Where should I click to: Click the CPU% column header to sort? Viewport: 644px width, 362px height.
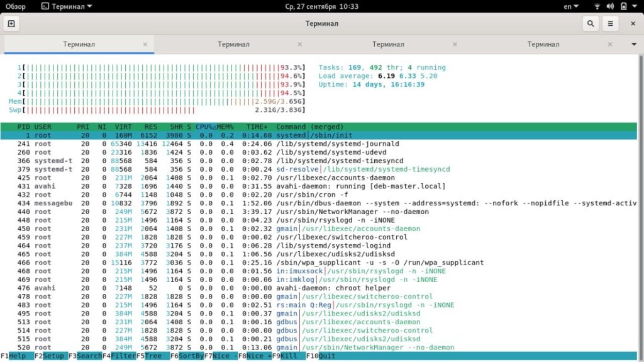[206, 127]
